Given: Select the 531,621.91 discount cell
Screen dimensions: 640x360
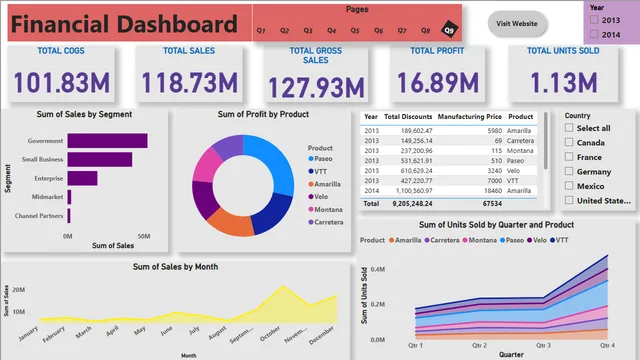Looking at the screenshot, I should click(416, 161).
